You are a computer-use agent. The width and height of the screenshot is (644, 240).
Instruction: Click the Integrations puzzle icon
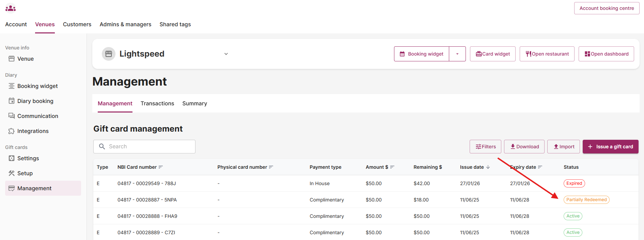(x=12, y=131)
